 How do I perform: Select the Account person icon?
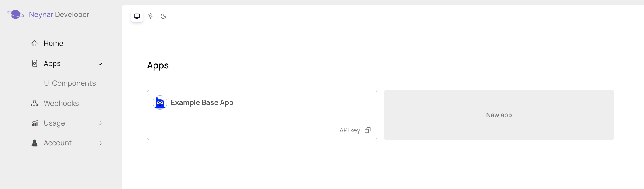[35, 143]
